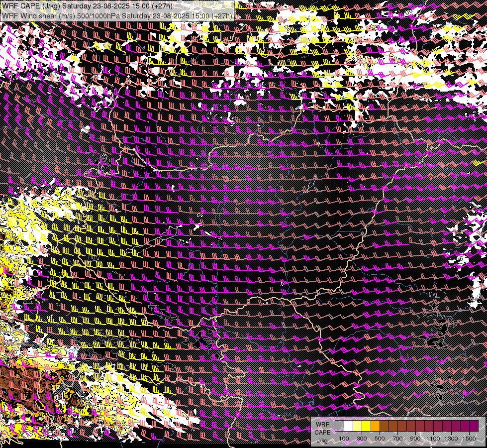Select the last purple swatch right of 1500
The width and height of the screenshot is (487, 448).
click(x=474, y=426)
